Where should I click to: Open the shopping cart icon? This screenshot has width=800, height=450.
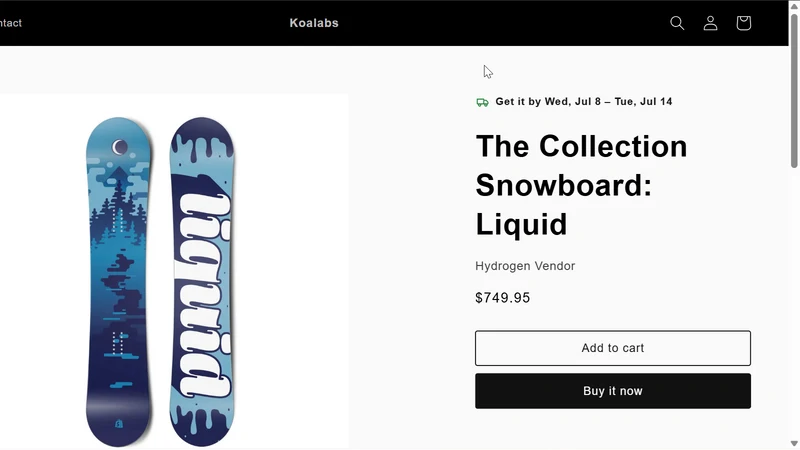click(x=743, y=23)
